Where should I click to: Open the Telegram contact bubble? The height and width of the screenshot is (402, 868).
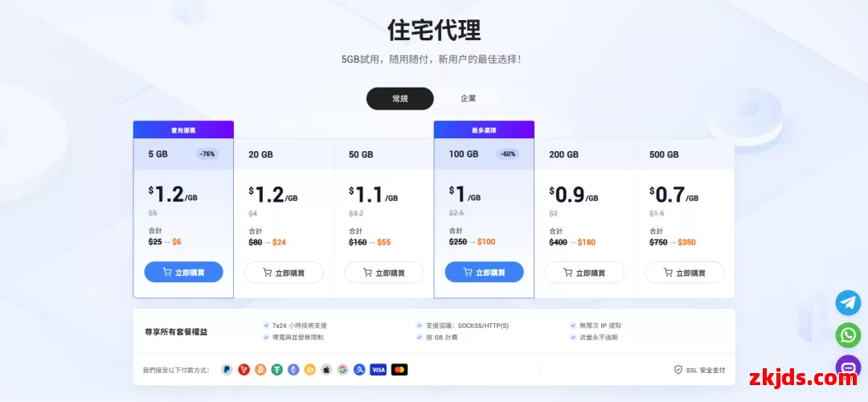click(x=848, y=303)
